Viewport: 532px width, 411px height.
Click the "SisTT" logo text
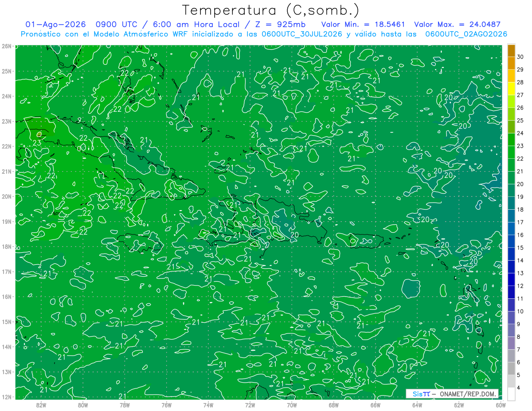tap(421, 394)
